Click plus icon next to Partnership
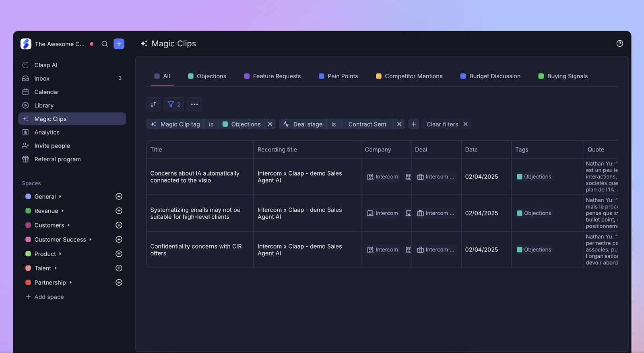 pyautogui.click(x=119, y=282)
